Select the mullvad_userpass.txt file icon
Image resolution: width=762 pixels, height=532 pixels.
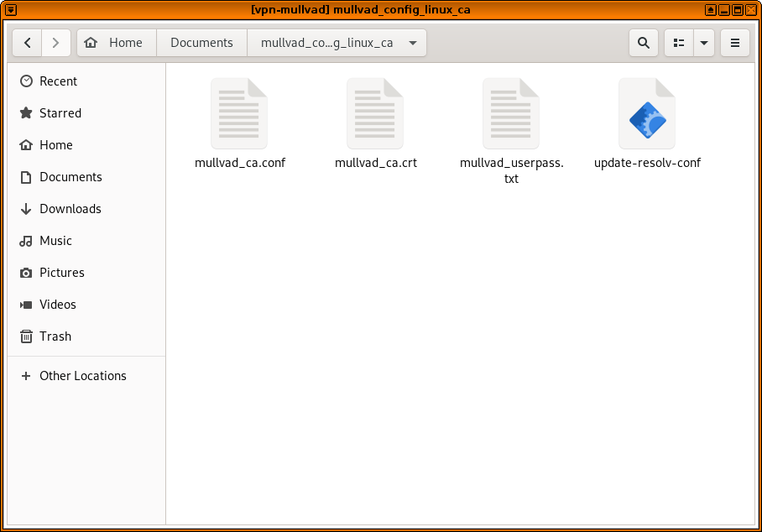pos(511,113)
